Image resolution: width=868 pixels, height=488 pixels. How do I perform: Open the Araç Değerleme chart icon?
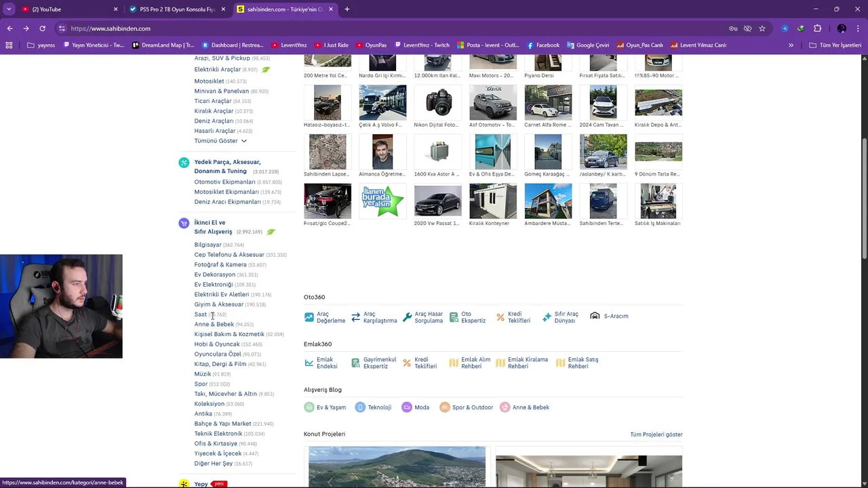point(309,317)
